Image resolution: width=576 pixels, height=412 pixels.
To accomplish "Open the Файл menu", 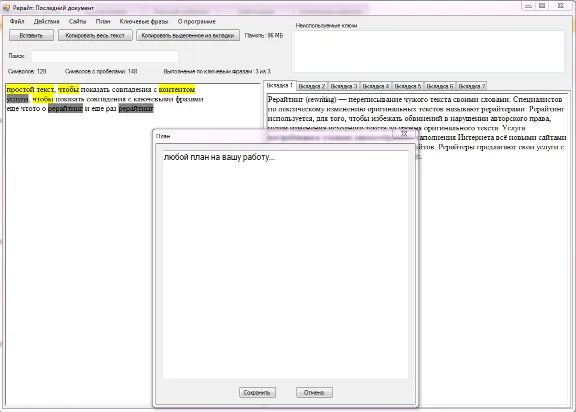I will pyautogui.click(x=17, y=22).
